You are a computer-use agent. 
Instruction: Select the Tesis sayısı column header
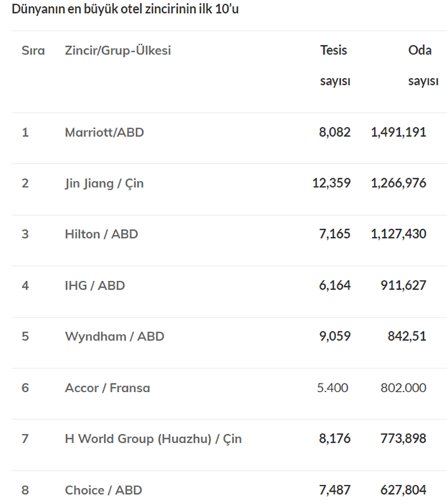point(335,65)
